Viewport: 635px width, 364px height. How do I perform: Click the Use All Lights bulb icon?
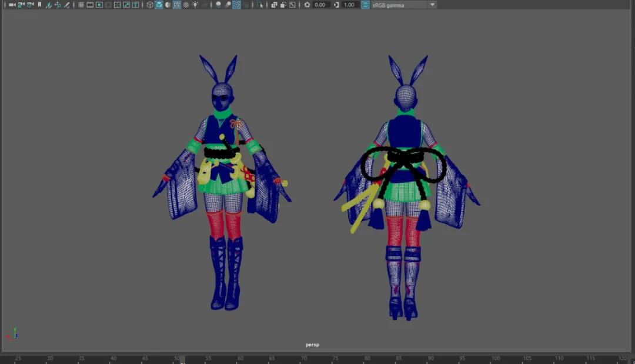coord(195,5)
